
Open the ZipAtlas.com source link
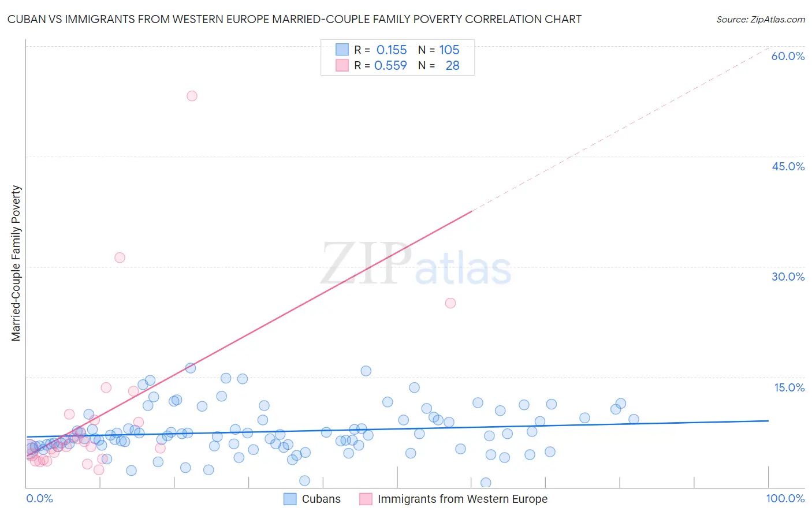(x=761, y=19)
